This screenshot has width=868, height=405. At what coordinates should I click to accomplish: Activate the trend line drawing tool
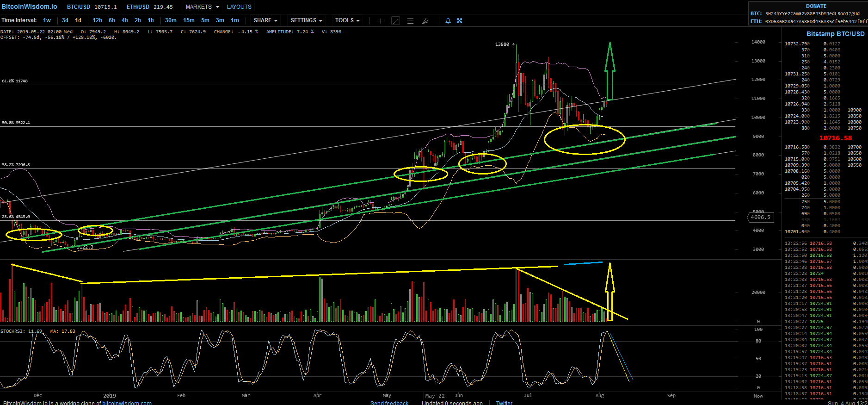pyautogui.click(x=395, y=21)
